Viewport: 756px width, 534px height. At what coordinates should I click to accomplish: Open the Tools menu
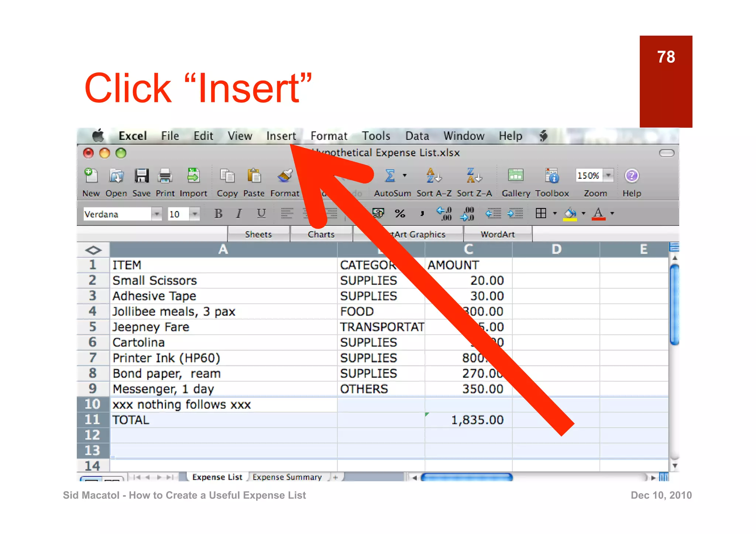click(376, 136)
